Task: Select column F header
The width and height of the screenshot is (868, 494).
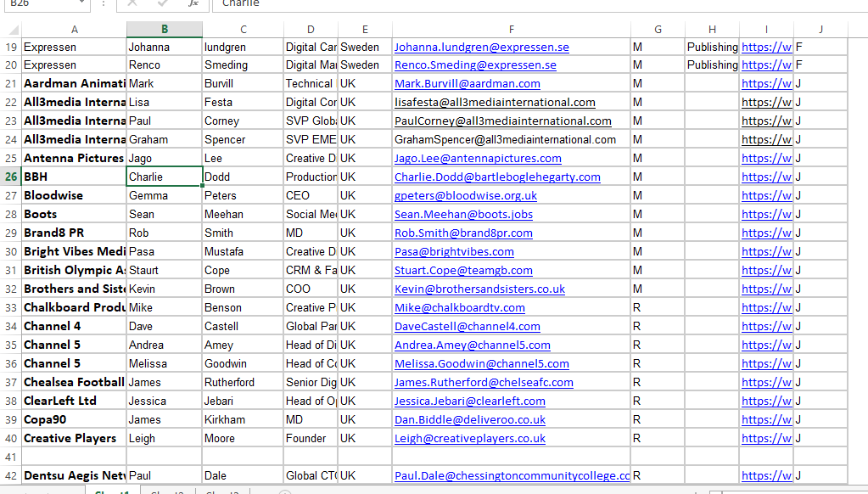Action: (x=512, y=30)
